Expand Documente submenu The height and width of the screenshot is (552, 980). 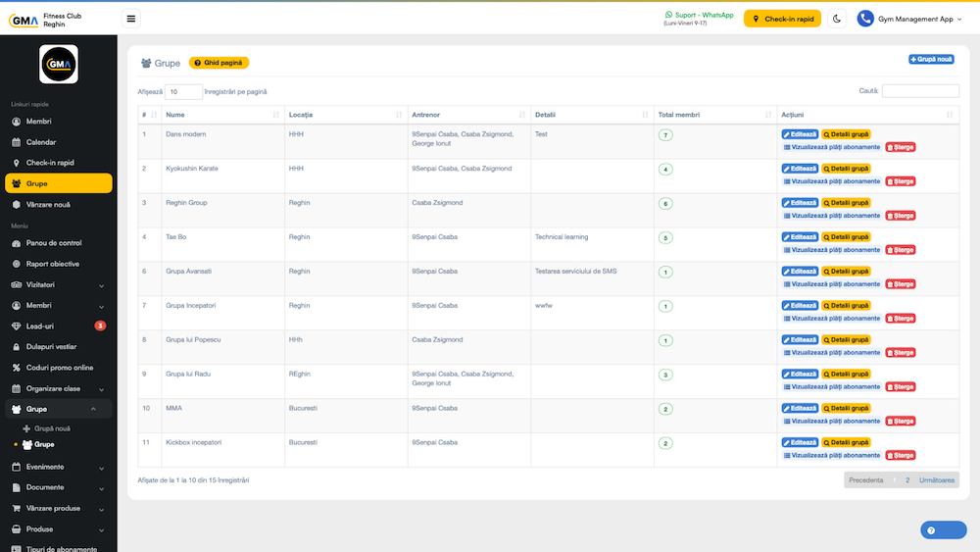pyautogui.click(x=59, y=487)
